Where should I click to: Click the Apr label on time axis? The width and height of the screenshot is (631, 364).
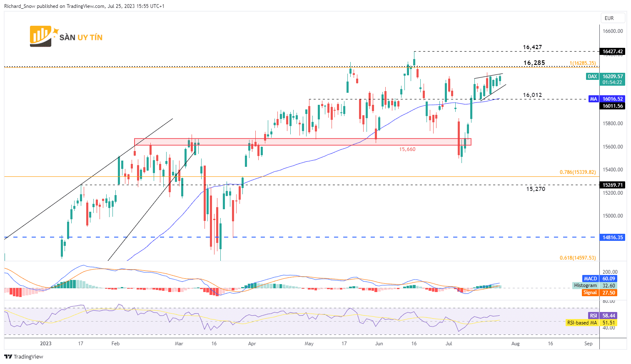[252, 344]
